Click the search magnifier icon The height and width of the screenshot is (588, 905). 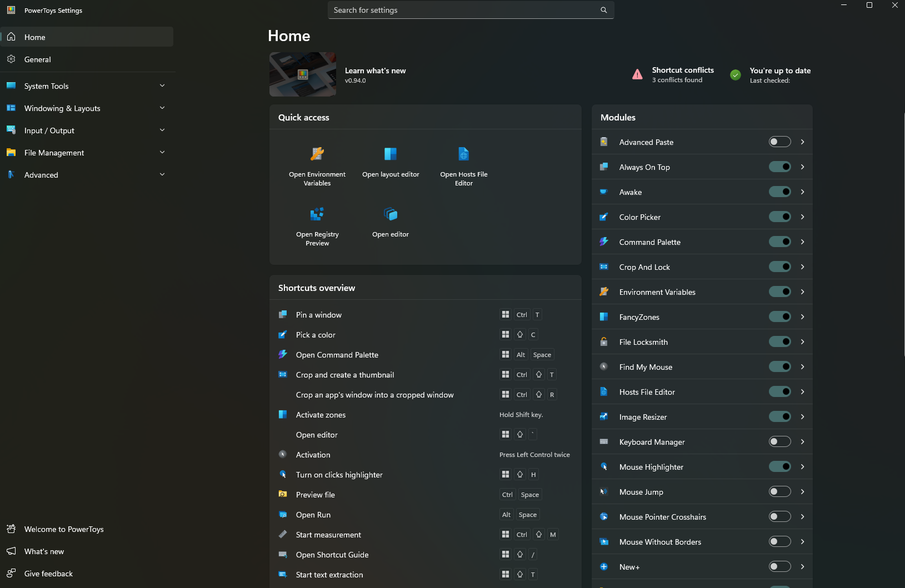pos(603,10)
